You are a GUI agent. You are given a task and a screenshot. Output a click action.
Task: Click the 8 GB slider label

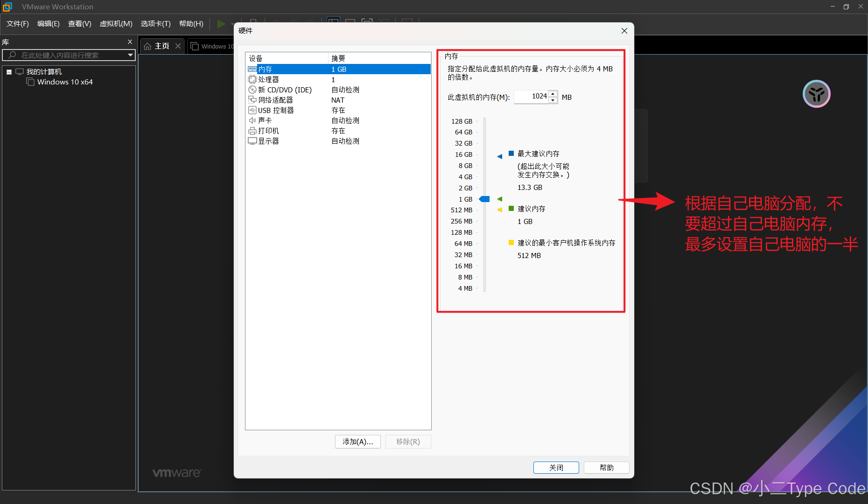point(465,166)
